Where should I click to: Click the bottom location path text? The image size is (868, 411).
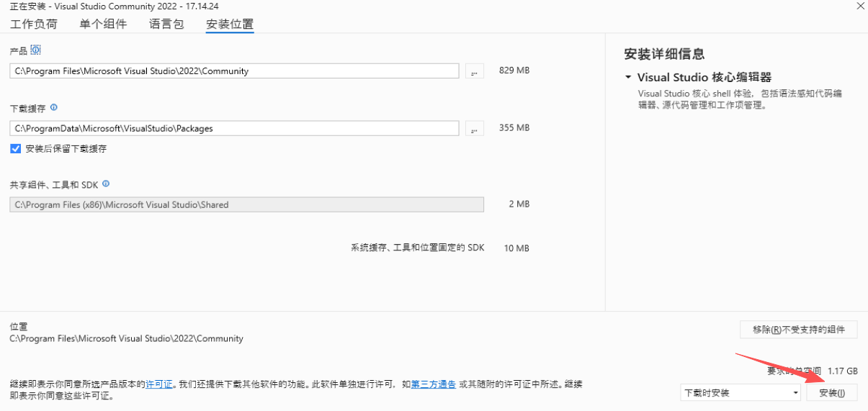pyautogui.click(x=127, y=338)
